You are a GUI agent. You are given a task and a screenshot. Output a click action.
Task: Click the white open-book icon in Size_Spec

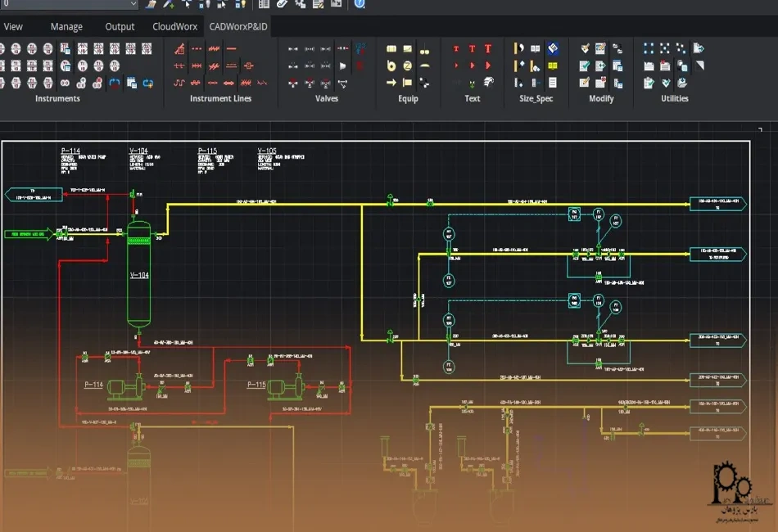[x=535, y=48]
